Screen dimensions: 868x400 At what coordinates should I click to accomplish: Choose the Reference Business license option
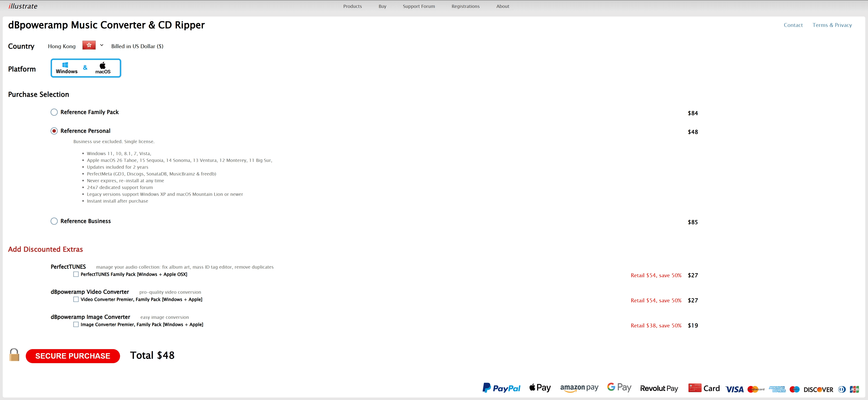(54, 221)
